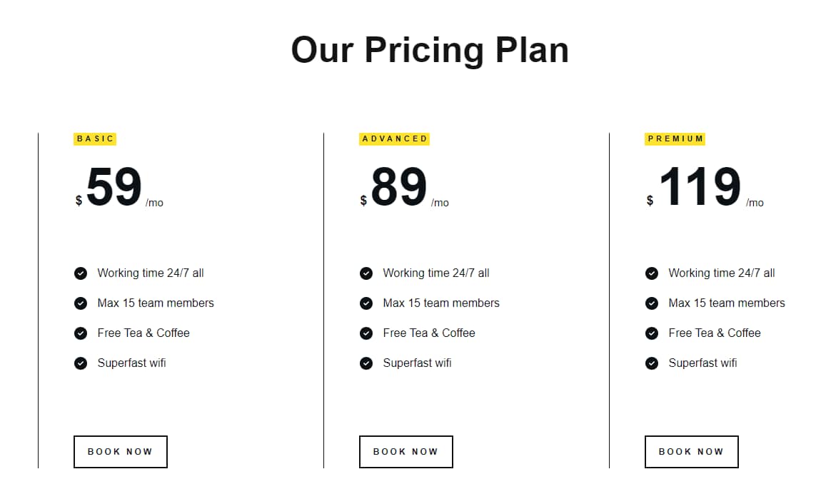Click the yellow ADVANCED label badge
The height and width of the screenshot is (504, 831).
tap(394, 139)
